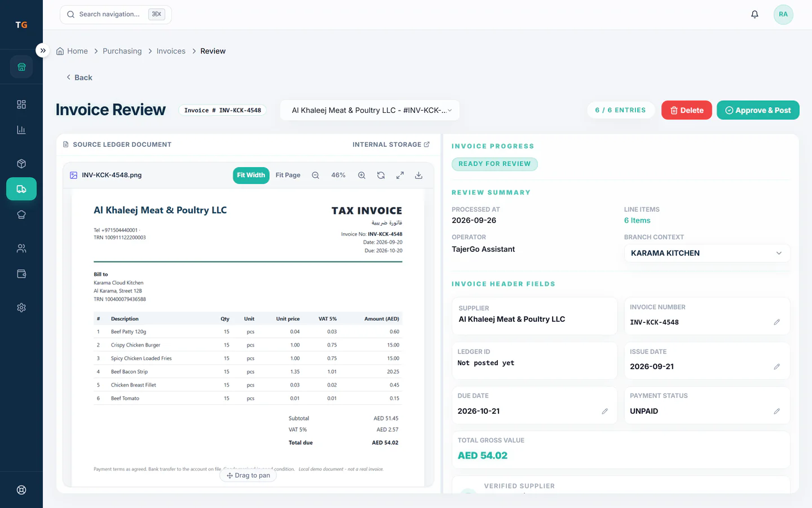This screenshot has width=812, height=508.
Task: Click the 6 Items line items value
Action: pyautogui.click(x=637, y=221)
